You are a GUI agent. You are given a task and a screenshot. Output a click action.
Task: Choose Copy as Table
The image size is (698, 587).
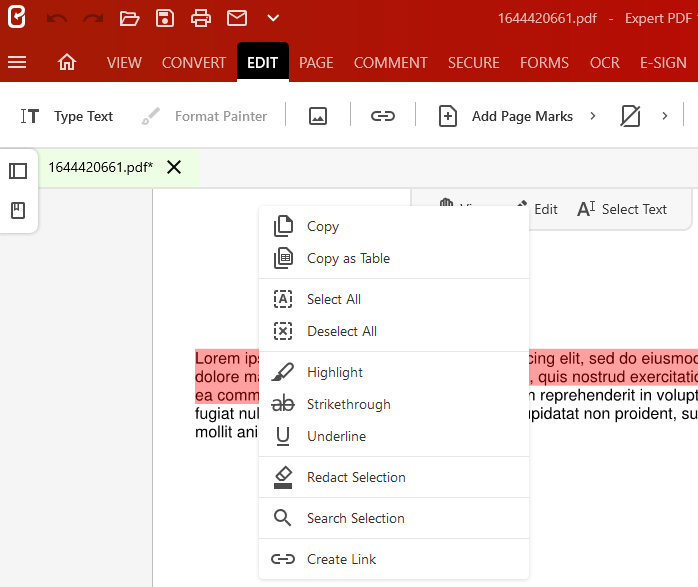click(394, 258)
